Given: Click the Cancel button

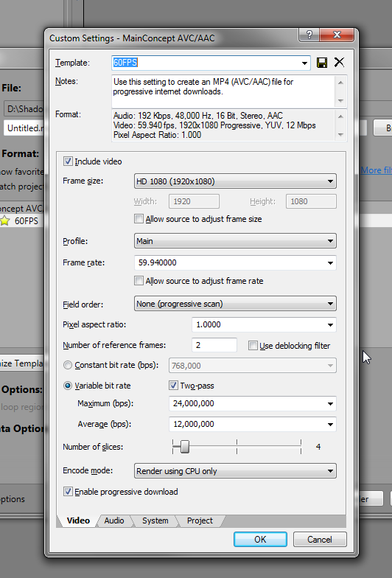Looking at the screenshot, I should click(x=320, y=540).
